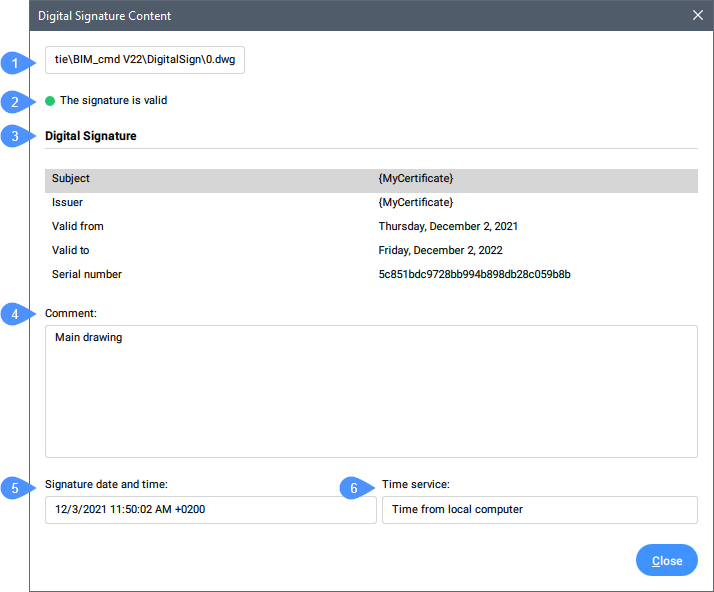Click the numbered callout marker 4
Screen dimensions: 714x592
tap(14, 314)
